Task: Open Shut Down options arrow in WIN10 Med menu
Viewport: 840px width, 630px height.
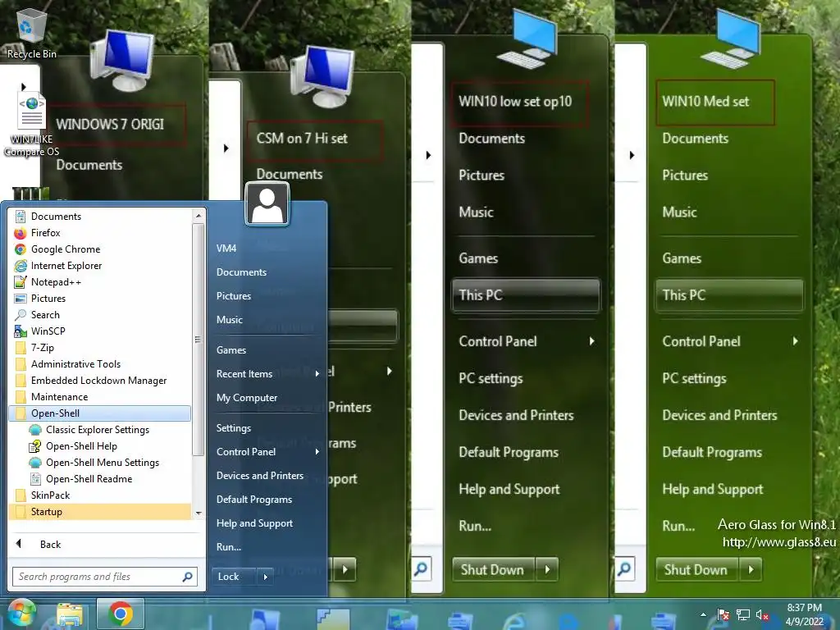Action: pyautogui.click(x=751, y=569)
